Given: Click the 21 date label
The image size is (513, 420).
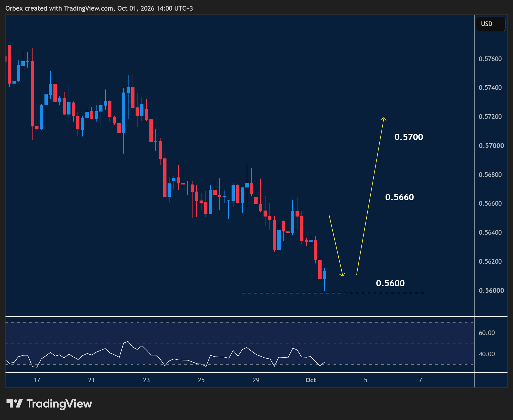Looking at the screenshot, I should pyautogui.click(x=91, y=380).
